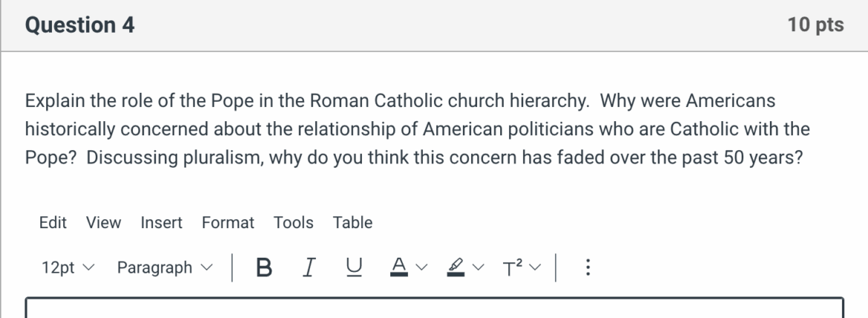Expand the Paragraph style dropdown
Screen dimensions: 868x318
(162, 267)
